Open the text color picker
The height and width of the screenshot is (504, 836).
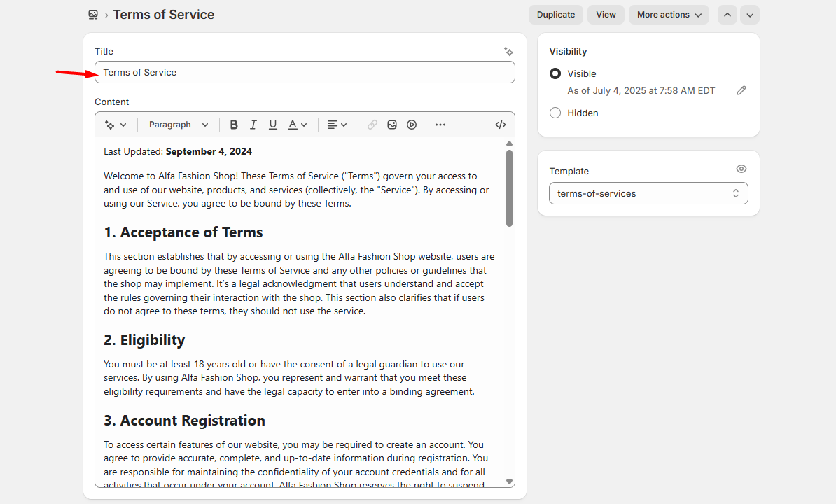coord(298,125)
